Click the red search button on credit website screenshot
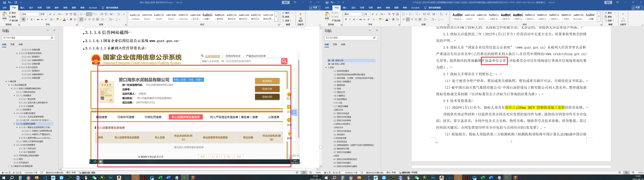This screenshot has height=180, width=644. 284,61
